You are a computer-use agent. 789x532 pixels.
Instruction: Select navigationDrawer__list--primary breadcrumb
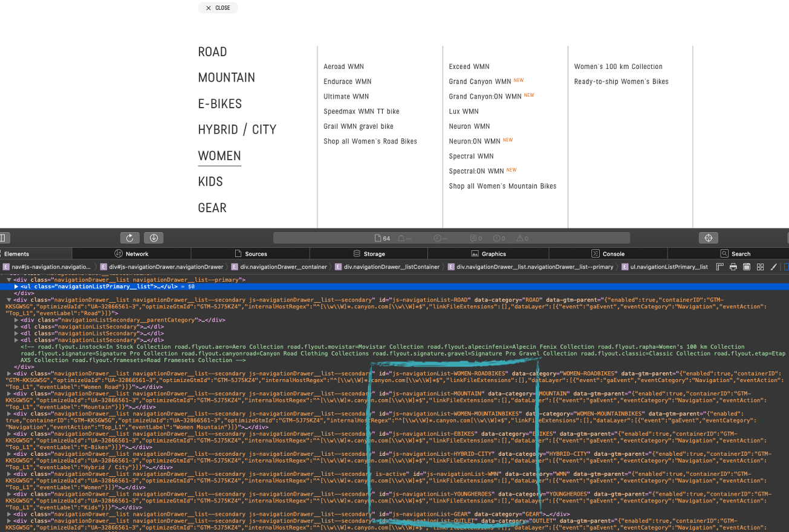530,267
